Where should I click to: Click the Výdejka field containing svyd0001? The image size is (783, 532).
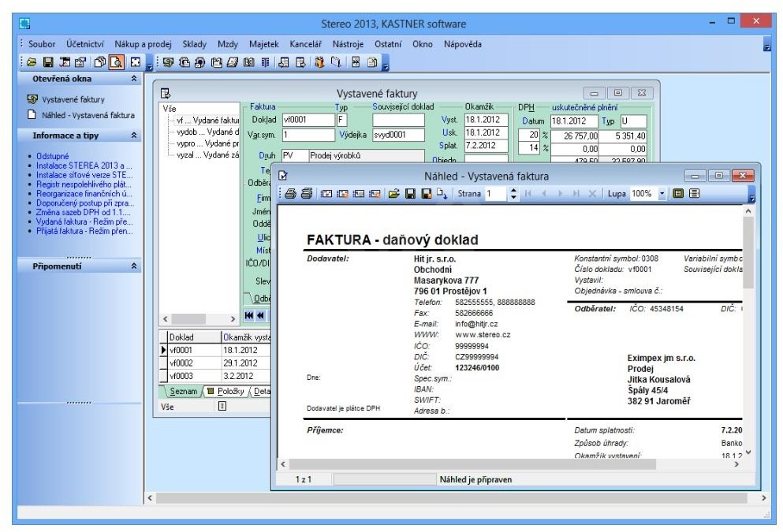[x=398, y=135]
